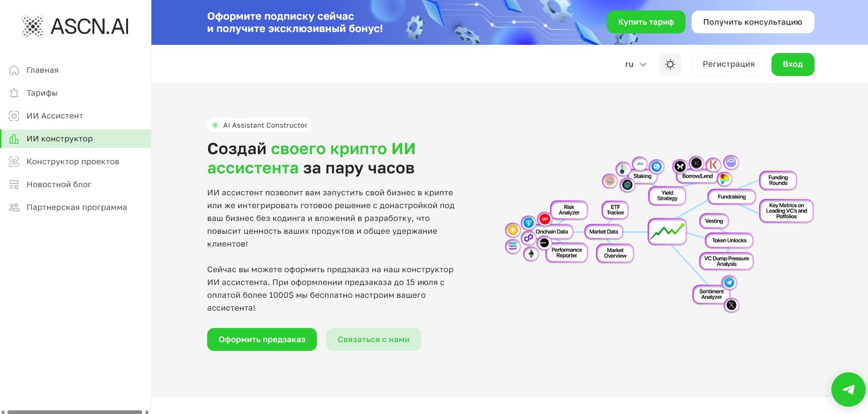Click the news icon beside Новостной блог
The height and width of the screenshot is (414, 868).
[14, 184]
